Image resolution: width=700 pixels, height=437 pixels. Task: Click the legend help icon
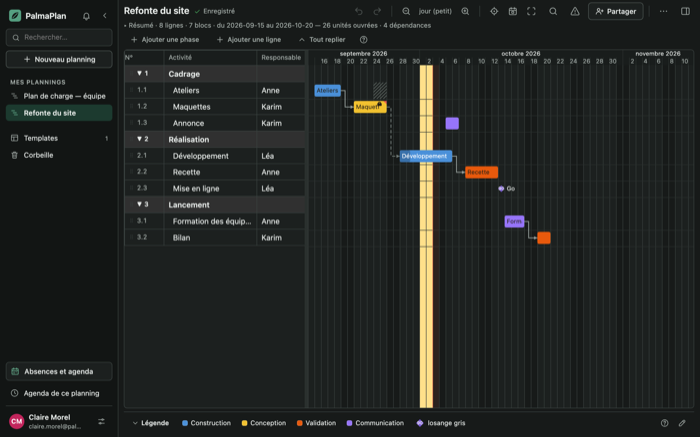[x=664, y=423]
